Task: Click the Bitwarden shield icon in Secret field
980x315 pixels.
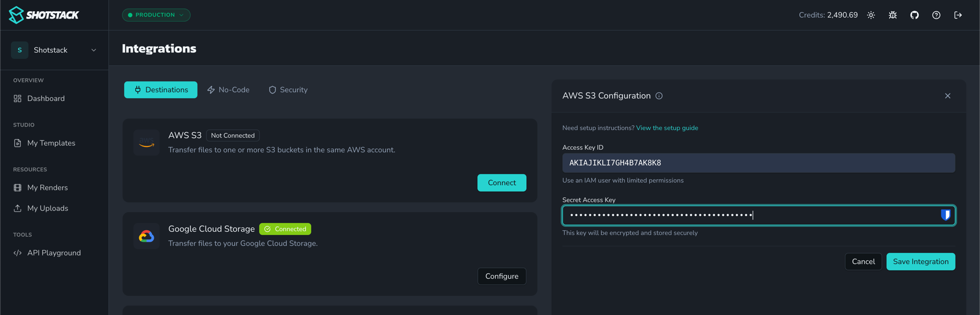Action: (946, 215)
